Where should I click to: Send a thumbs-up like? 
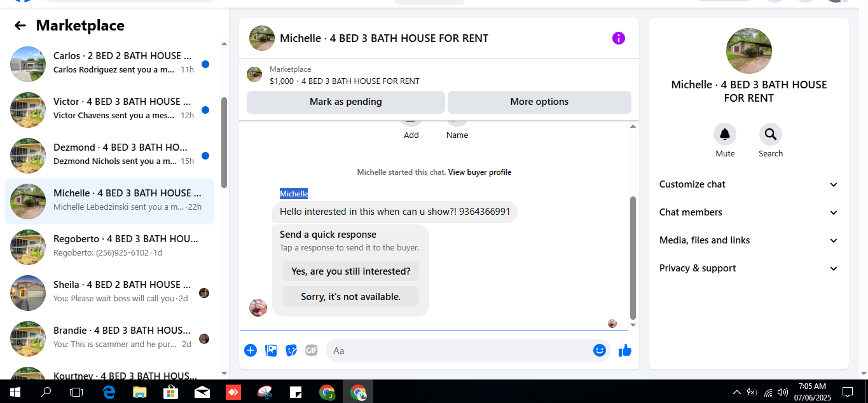tap(625, 350)
